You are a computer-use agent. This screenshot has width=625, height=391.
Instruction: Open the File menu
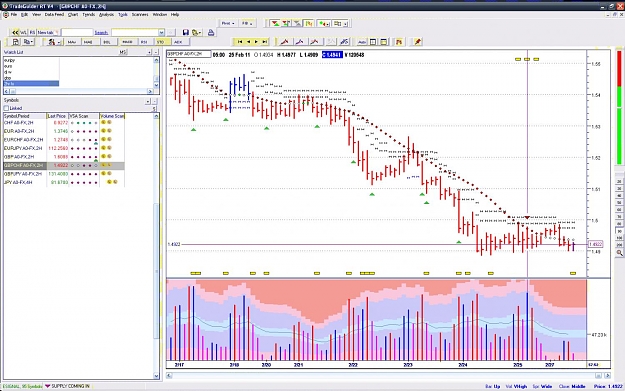(14, 14)
